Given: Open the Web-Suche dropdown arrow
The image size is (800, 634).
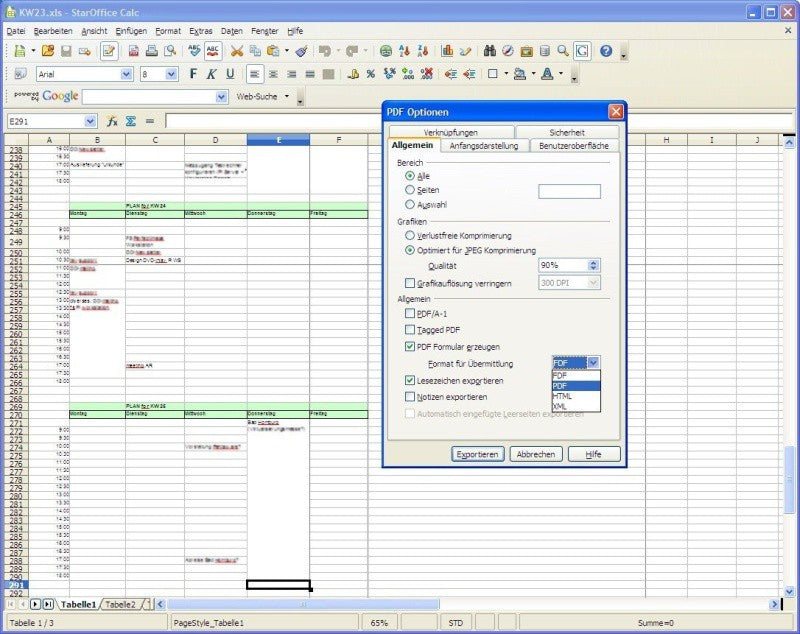Looking at the screenshot, I should (287, 96).
